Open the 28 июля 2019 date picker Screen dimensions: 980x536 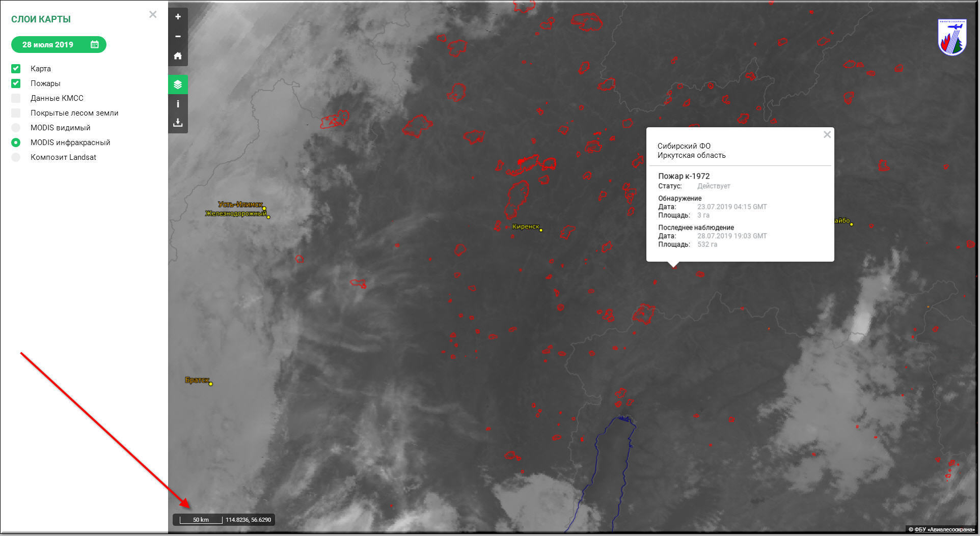coord(48,45)
